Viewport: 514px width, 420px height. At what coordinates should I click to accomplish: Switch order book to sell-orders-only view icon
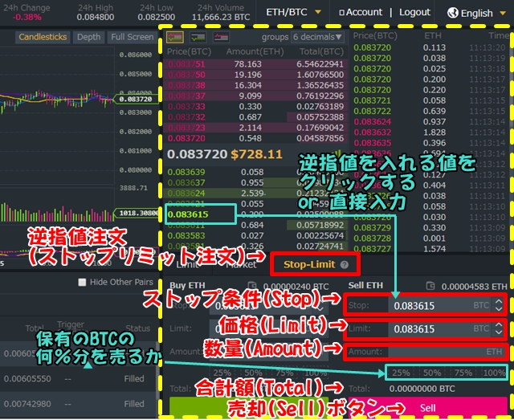[x=221, y=38]
